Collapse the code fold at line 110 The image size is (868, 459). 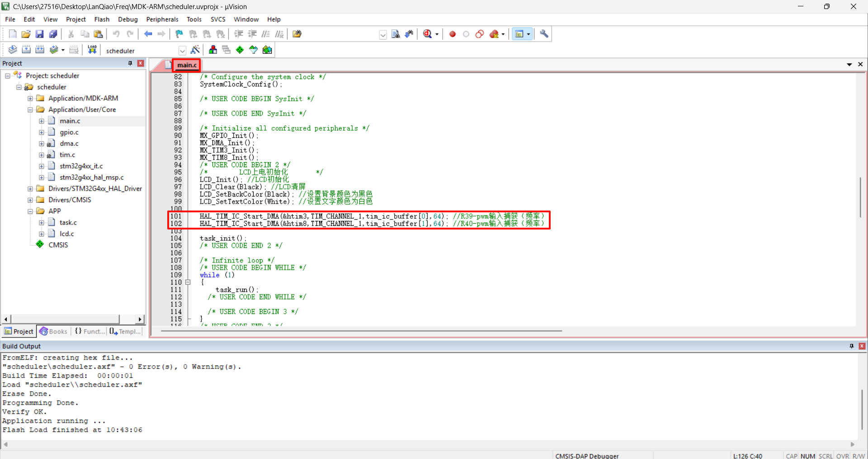coord(188,282)
